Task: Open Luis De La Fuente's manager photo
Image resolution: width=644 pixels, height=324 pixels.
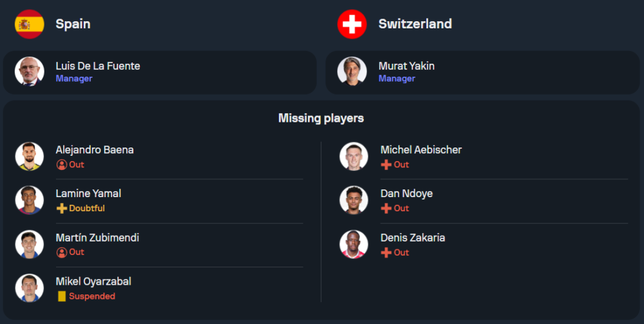Action: 30,71
